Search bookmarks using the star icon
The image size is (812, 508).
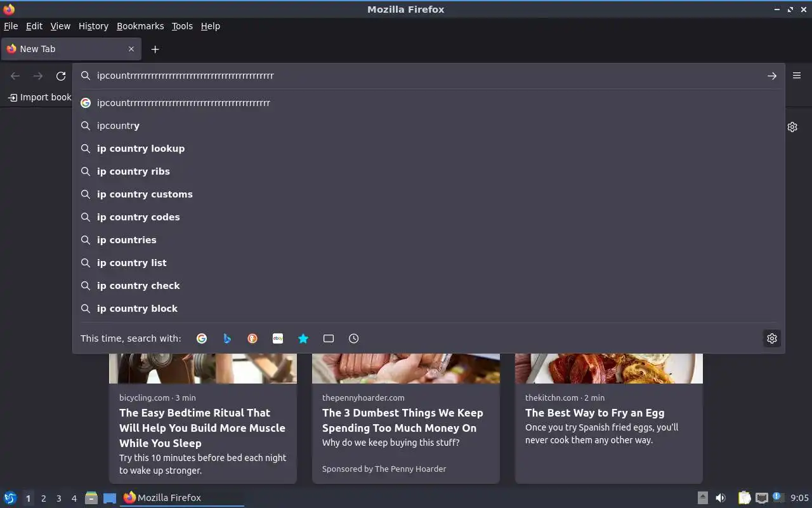[x=303, y=338]
